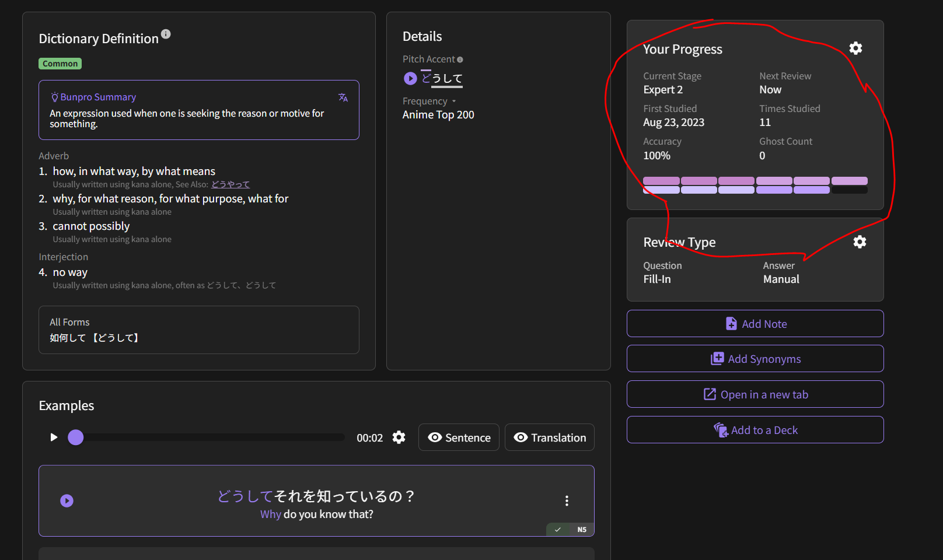This screenshot has width=943, height=560.
Task: Click the Pitch Accent info icon
Action: (460, 60)
